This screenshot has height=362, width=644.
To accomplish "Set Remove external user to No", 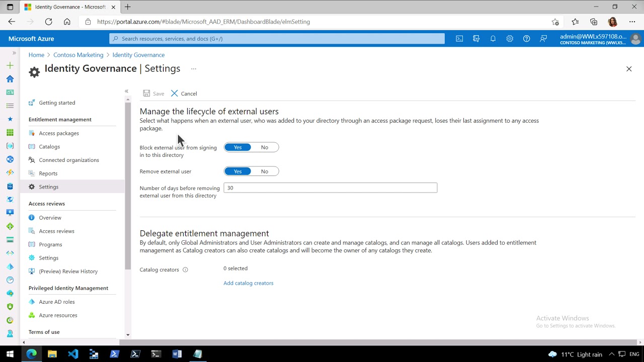I will tap(265, 171).
